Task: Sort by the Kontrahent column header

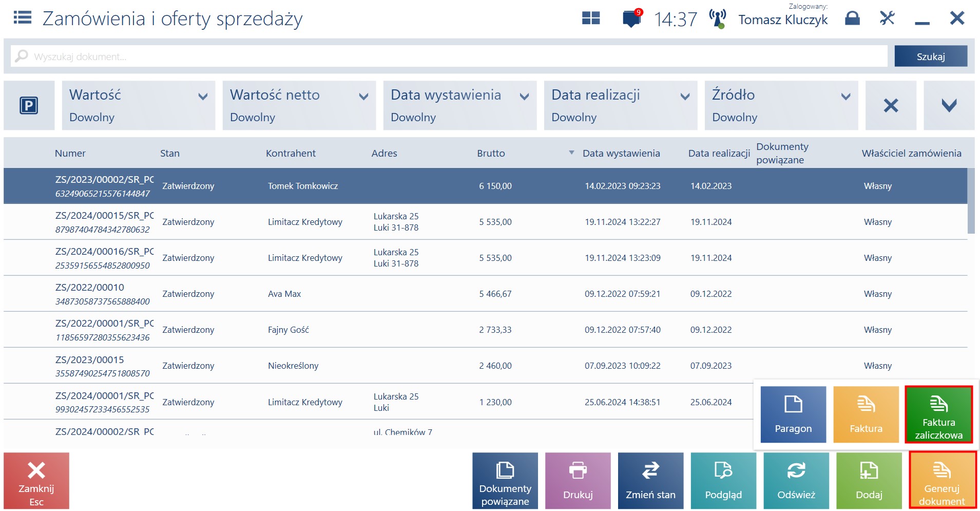Action: click(x=291, y=153)
